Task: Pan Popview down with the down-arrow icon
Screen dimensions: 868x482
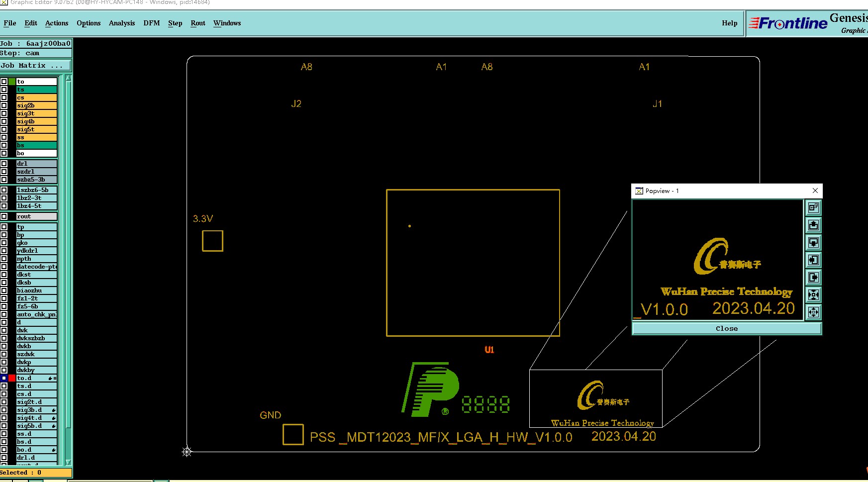Action: tap(813, 242)
